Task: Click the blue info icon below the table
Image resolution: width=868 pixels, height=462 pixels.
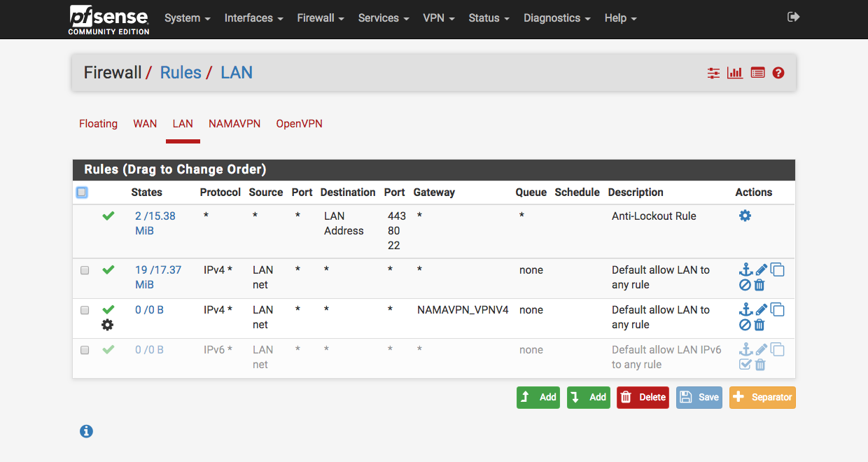Action: coord(86,431)
